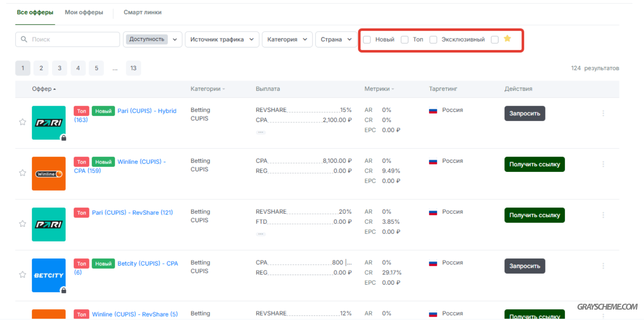Open three-dot menu for Pari Hybrid offer
The height and width of the screenshot is (320, 644).
click(x=603, y=113)
